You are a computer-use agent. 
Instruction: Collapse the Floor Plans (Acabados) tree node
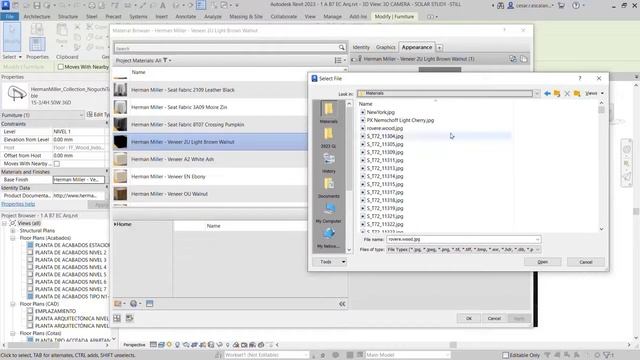pos(13,238)
